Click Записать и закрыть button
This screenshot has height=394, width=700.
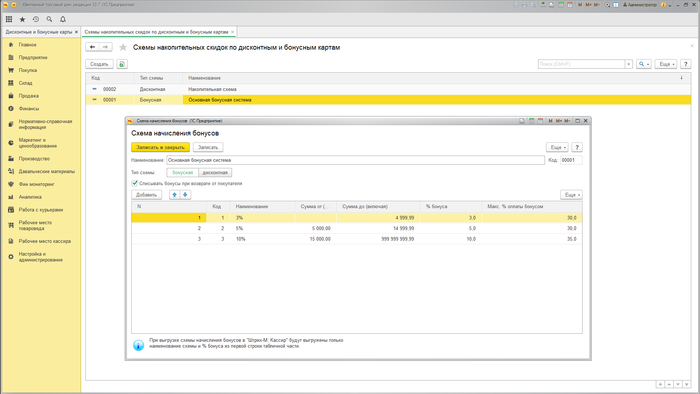click(160, 147)
